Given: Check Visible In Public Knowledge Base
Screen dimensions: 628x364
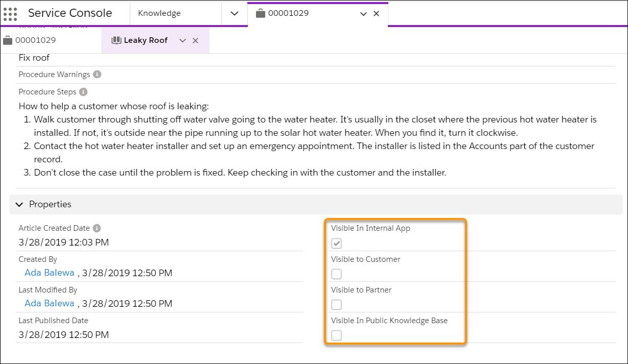Looking at the screenshot, I should tap(336, 335).
